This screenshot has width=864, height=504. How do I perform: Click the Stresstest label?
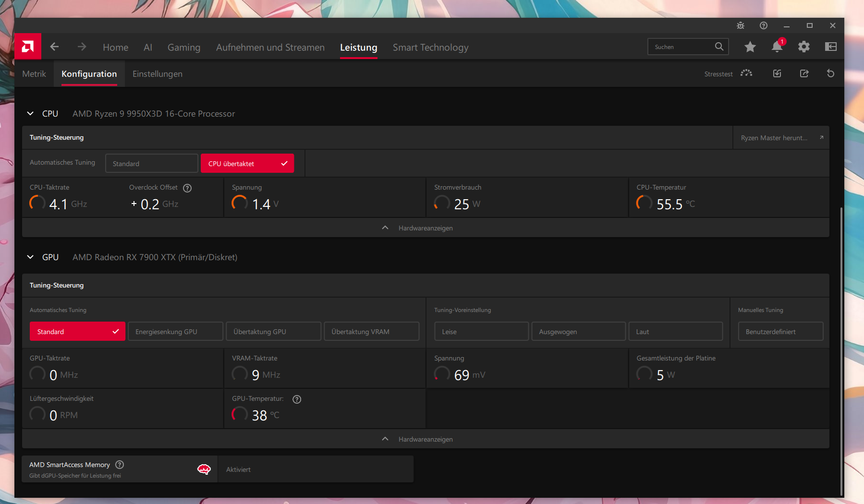718,74
